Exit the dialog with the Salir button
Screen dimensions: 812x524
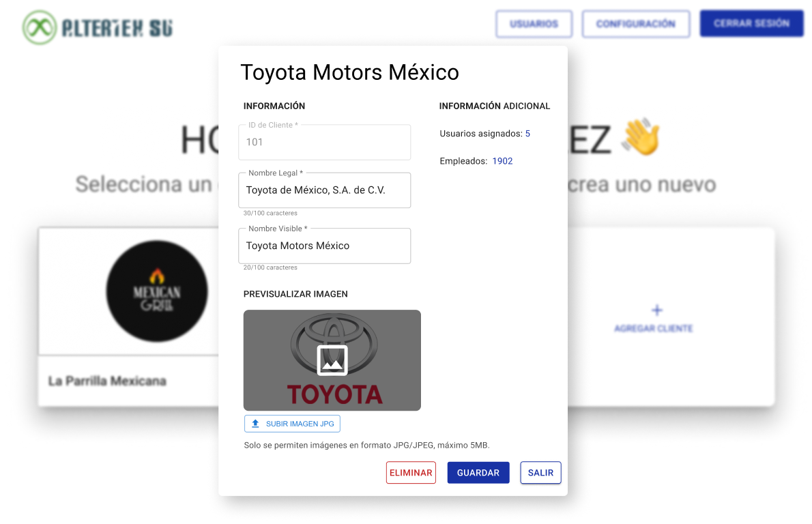point(540,473)
